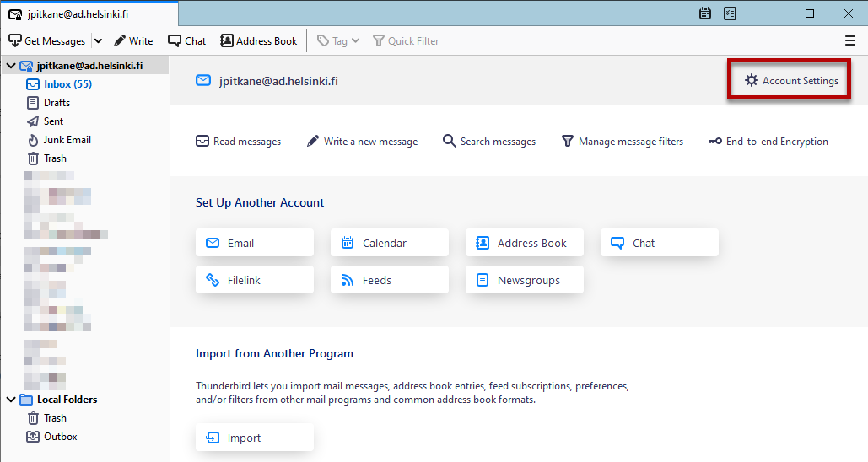The width and height of the screenshot is (868, 462).
Task: Collapse the Local Folders tree
Action: pos(11,400)
